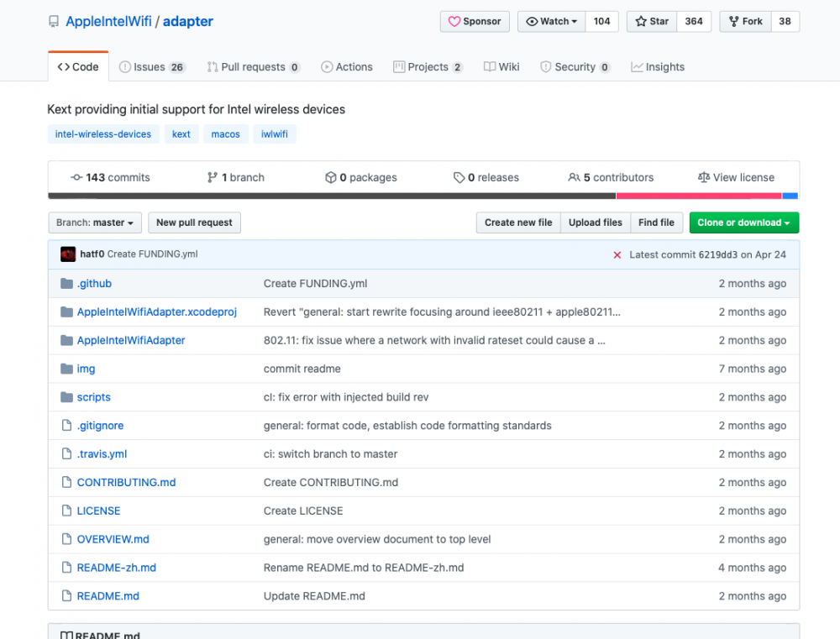Click the kext topic tag
This screenshot has height=639, width=840.
pos(181,134)
